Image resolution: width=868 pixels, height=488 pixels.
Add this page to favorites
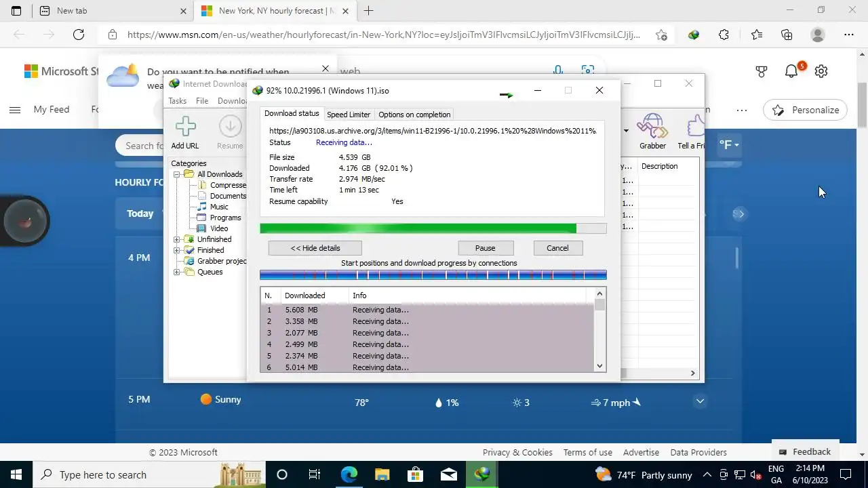point(661,35)
